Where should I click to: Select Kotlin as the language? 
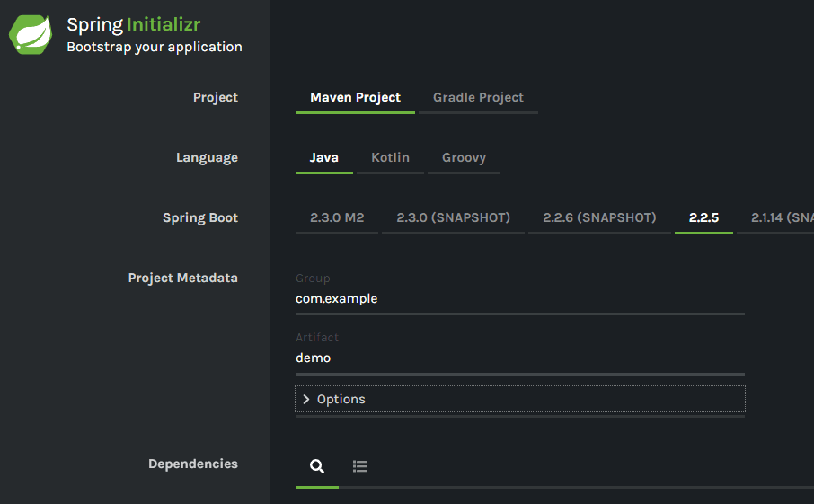click(390, 157)
